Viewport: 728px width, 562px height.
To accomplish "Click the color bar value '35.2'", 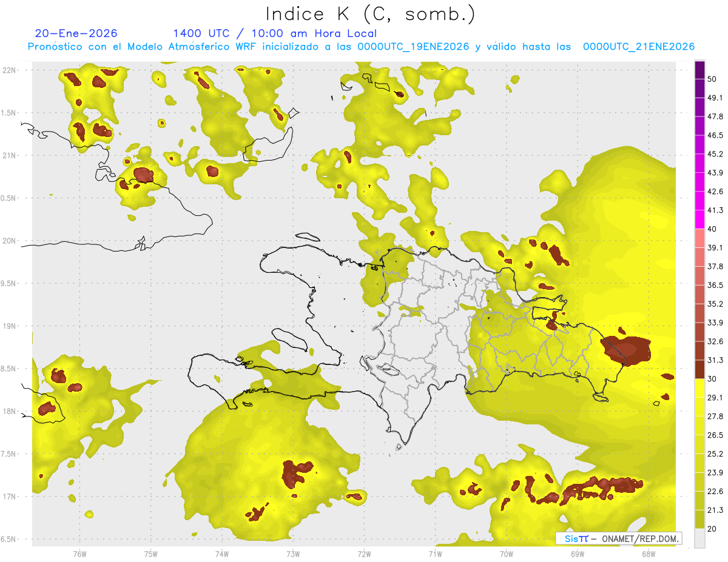I will click(715, 304).
